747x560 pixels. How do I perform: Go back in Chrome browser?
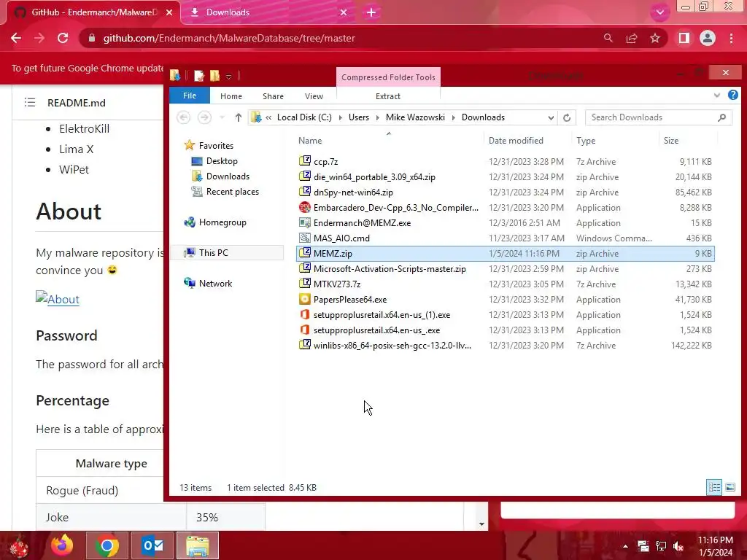tap(16, 38)
